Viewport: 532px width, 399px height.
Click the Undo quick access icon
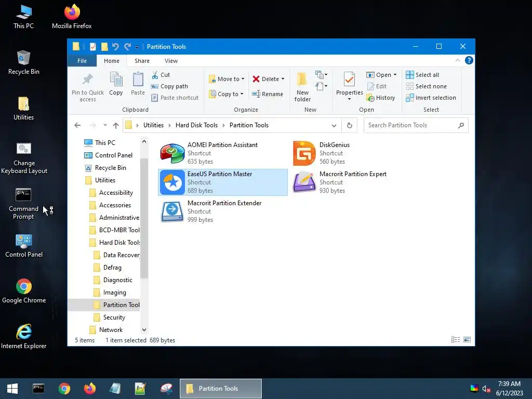click(x=115, y=46)
